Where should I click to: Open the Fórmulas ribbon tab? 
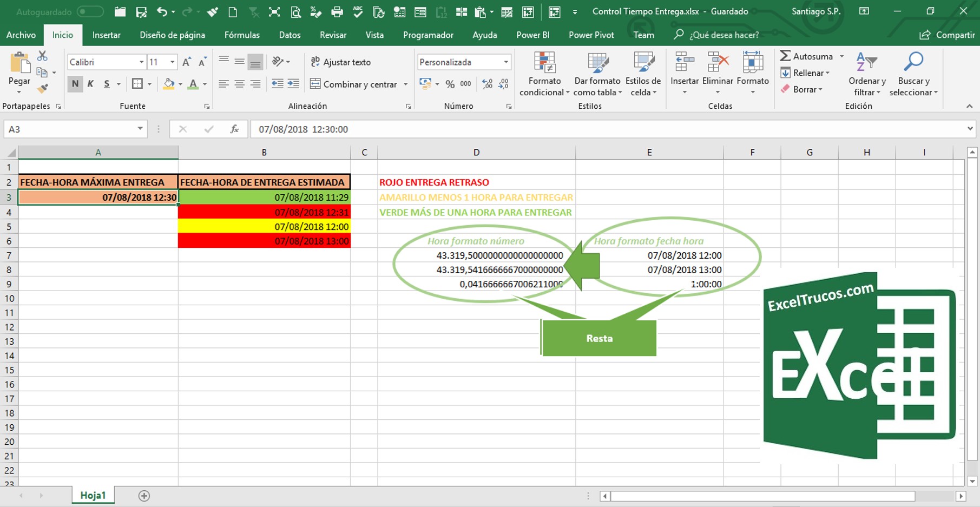tap(242, 35)
